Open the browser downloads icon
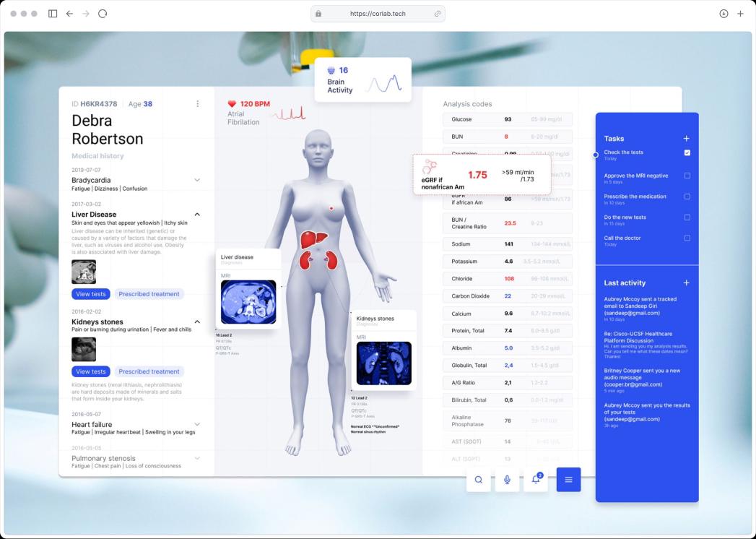Image resolution: width=756 pixels, height=539 pixels. [x=724, y=14]
